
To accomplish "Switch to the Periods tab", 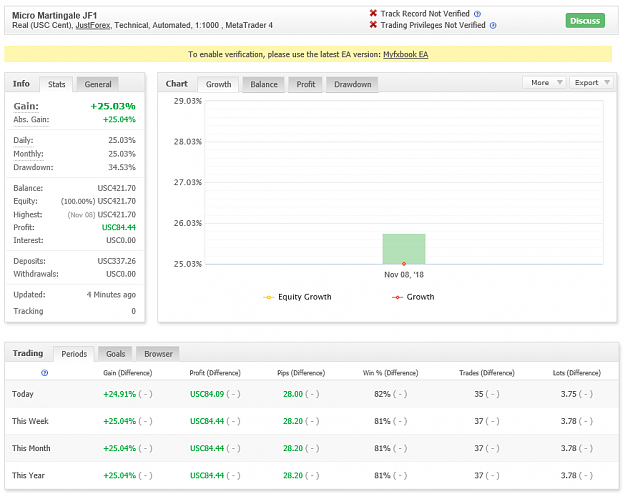I will point(74,354).
